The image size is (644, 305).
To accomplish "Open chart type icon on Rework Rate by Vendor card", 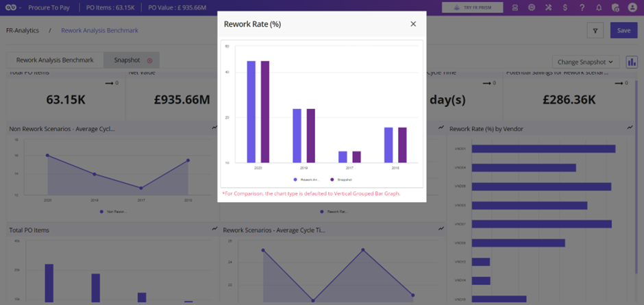I will [x=630, y=128].
